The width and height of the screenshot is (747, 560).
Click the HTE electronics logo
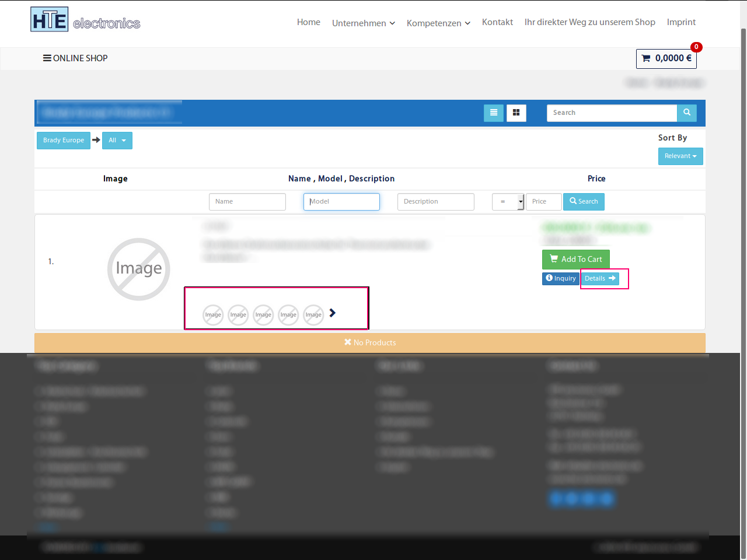coord(85,20)
